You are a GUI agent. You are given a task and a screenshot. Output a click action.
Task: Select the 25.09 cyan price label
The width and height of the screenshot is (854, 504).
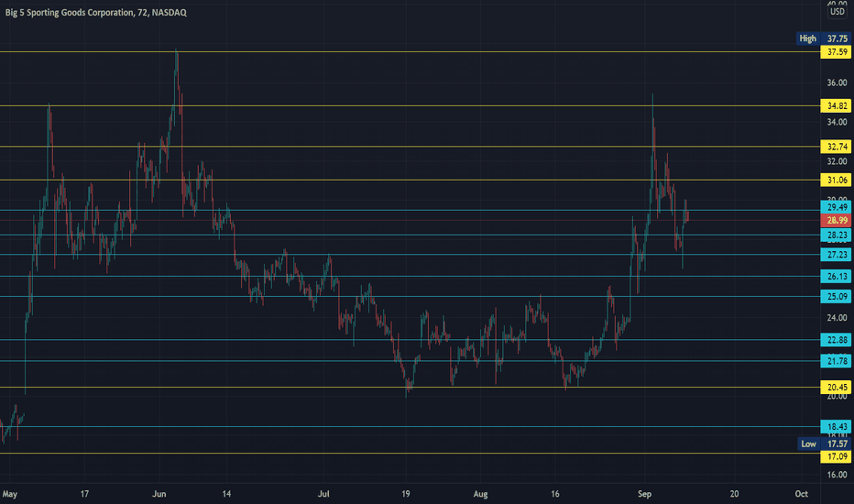coord(836,296)
